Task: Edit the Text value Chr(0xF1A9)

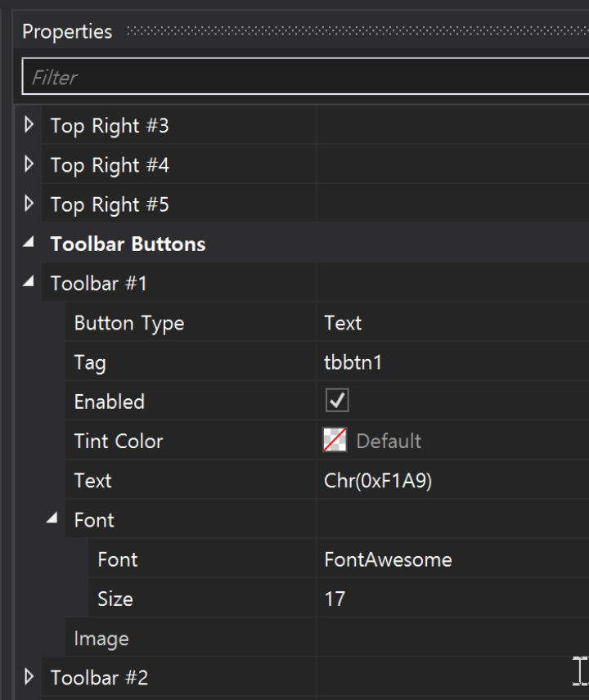Action: point(377,481)
